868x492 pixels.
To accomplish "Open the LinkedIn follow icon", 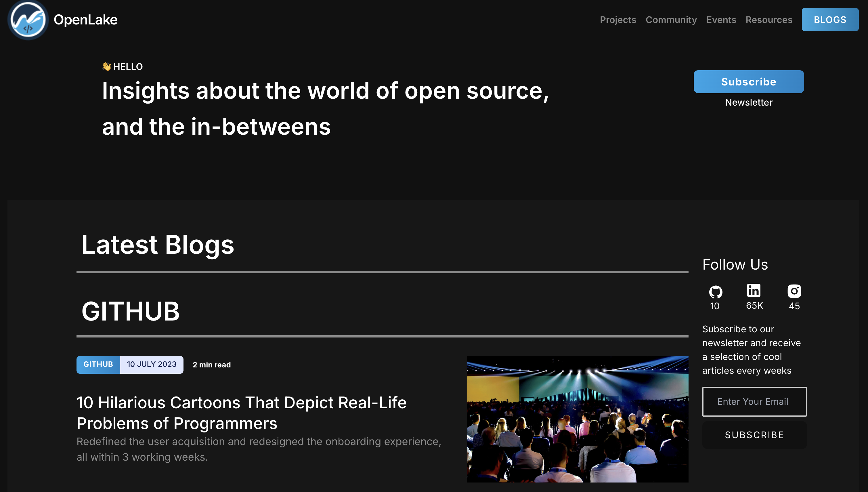I will pos(754,290).
